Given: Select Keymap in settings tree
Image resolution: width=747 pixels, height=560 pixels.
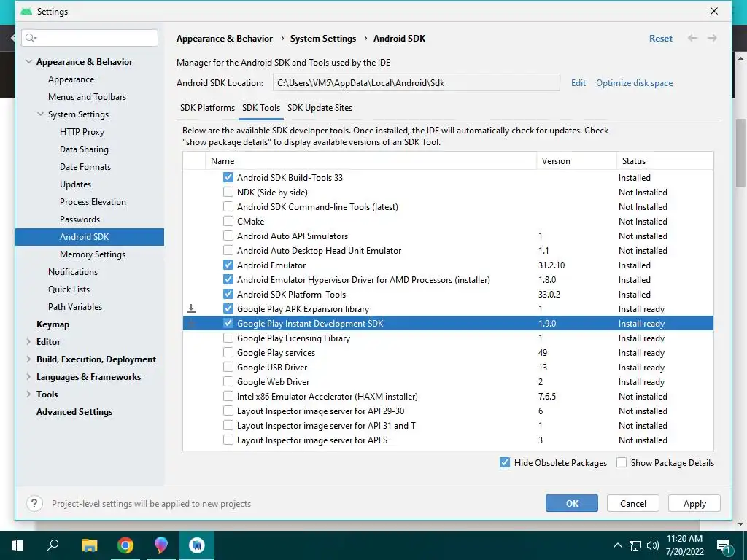Looking at the screenshot, I should 53,324.
